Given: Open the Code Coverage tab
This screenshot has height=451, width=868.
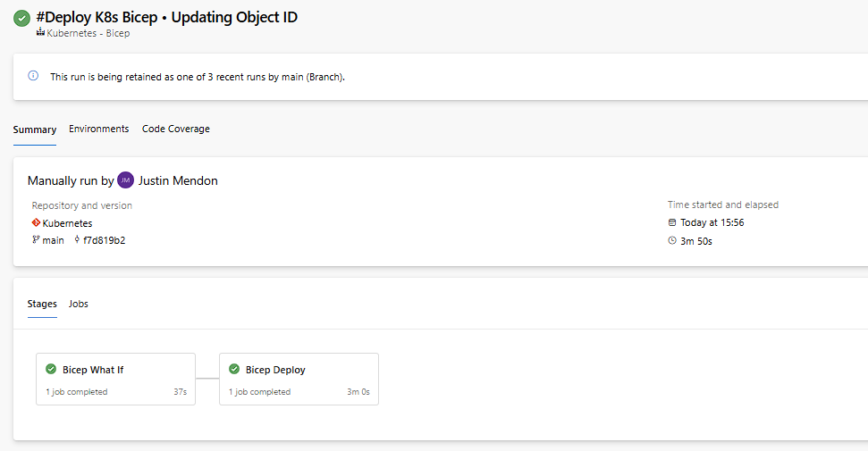Looking at the screenshot, I should [x=176, y=129].
